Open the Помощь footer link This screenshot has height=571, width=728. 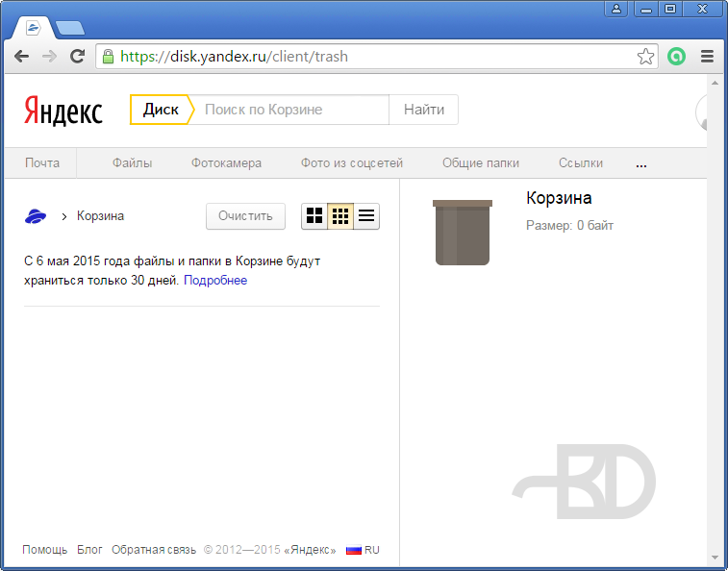click(45, 550)
